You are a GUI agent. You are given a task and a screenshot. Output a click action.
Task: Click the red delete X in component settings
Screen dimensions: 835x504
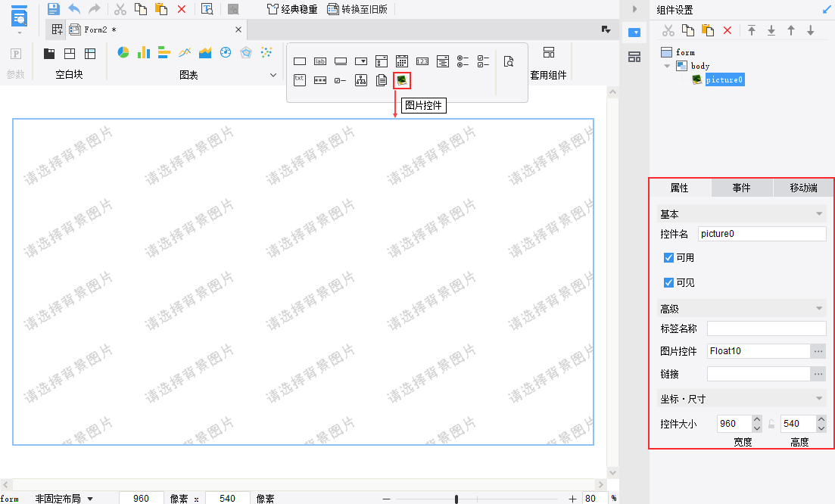[x=728, y=30]
